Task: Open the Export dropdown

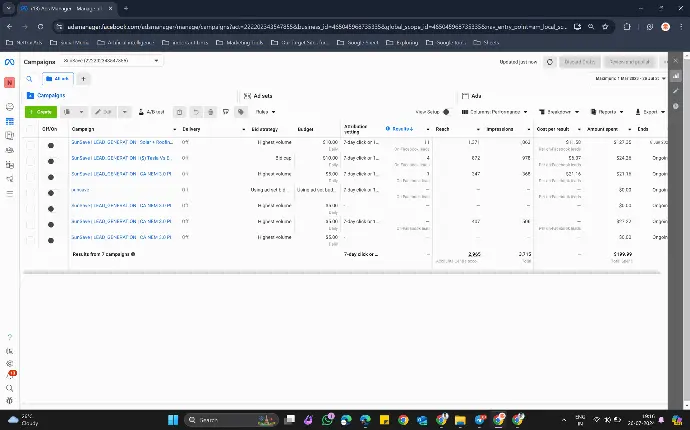Action: 650,112
